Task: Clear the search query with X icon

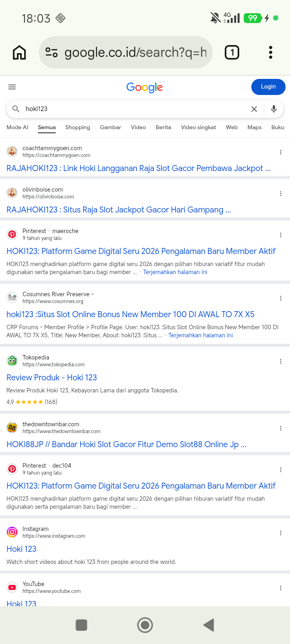Action: [254, 109]
